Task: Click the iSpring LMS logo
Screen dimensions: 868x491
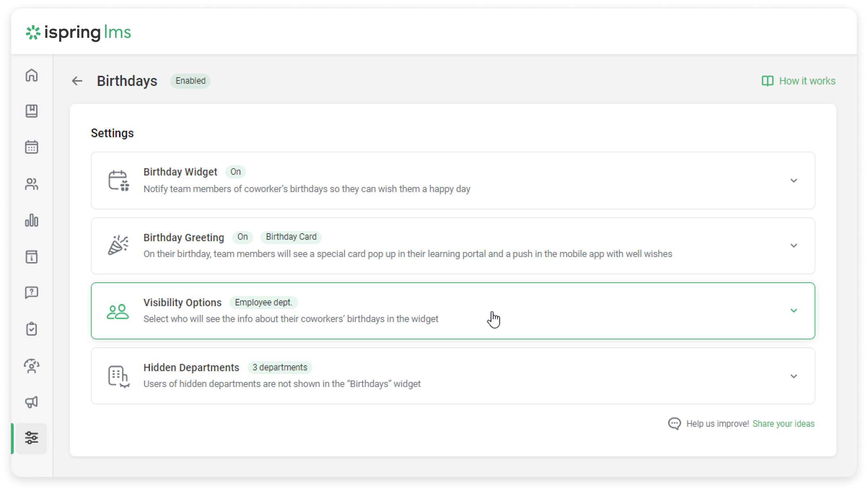Action: coord(78,32)
